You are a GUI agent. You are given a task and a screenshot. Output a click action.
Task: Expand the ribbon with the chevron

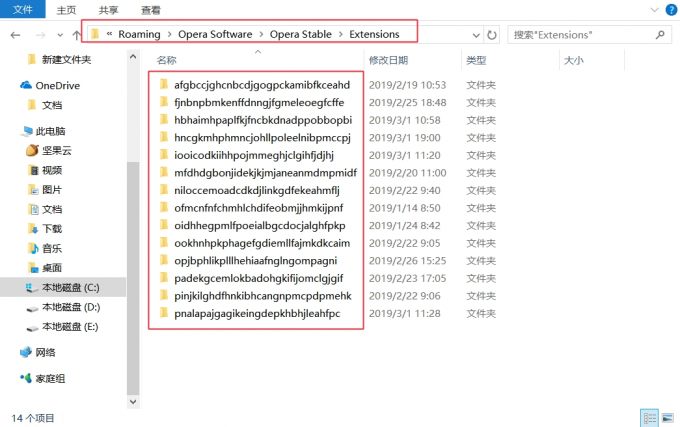[654, 10]
